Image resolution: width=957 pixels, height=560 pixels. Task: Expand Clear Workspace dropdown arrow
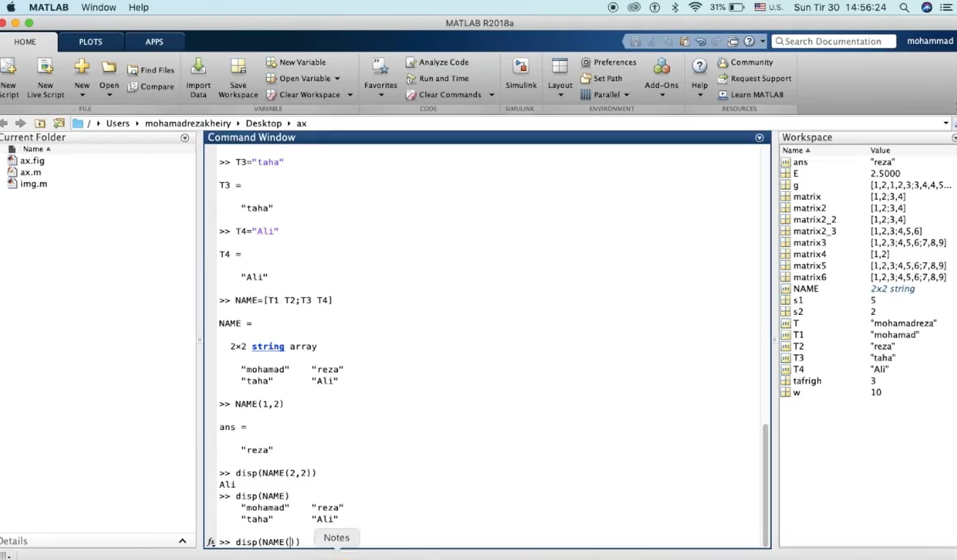(350, 95)
